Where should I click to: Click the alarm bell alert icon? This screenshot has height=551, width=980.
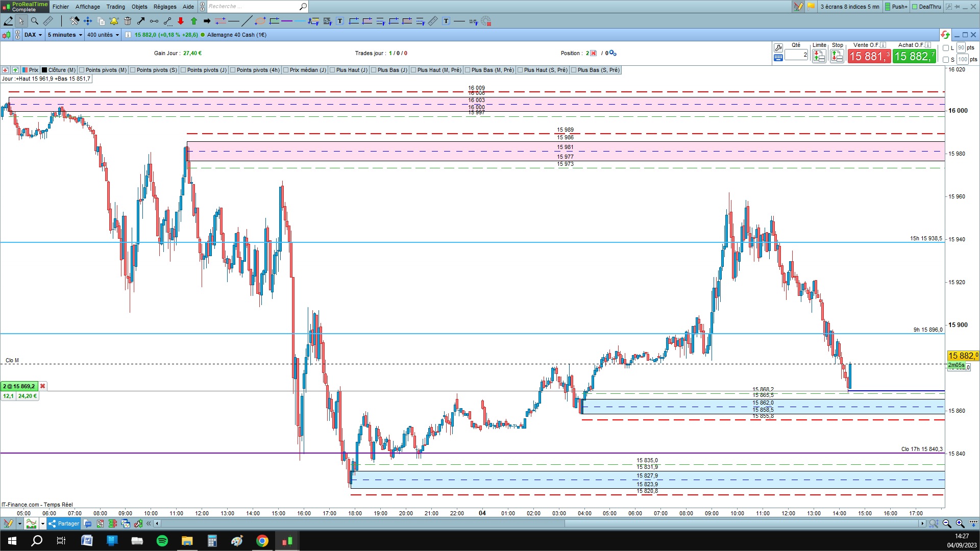point(114,21)
